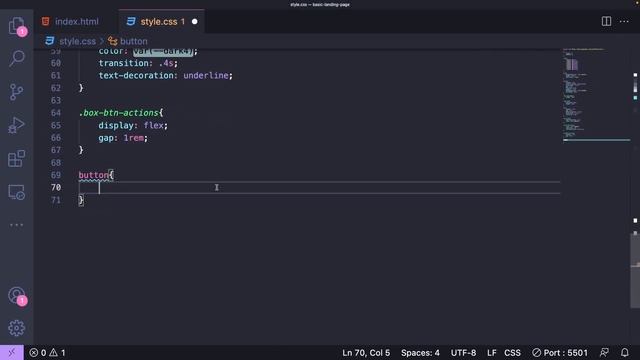The height and width of the screenshot is (360, 640).
Task: Open notifications bell
Action: (x=624, y=352)
